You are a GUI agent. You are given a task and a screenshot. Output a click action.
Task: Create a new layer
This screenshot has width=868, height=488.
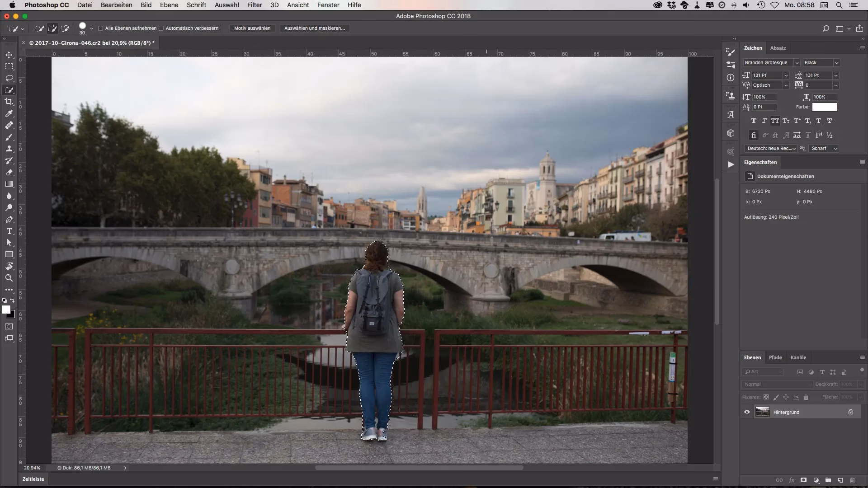tap(840, 480)
